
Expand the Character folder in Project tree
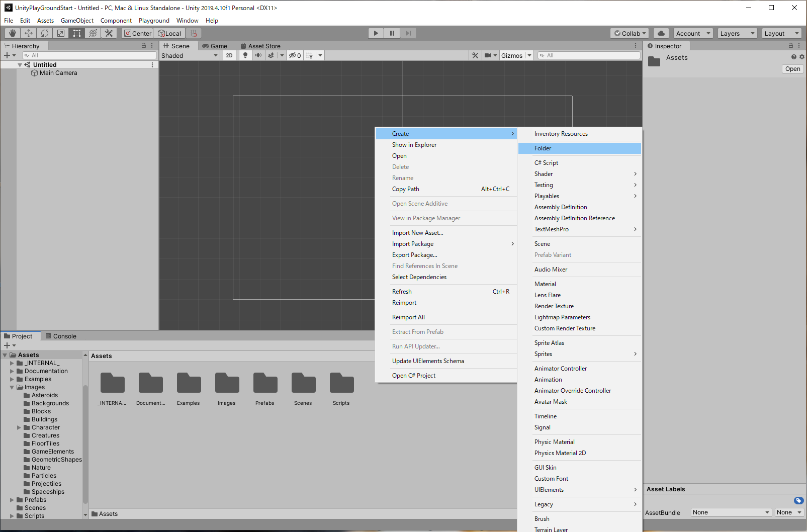tap(19, 427)
